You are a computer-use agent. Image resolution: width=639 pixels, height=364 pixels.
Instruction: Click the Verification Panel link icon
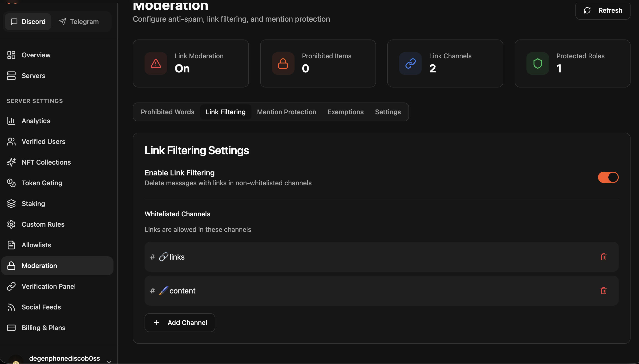(x=11, y=286)
